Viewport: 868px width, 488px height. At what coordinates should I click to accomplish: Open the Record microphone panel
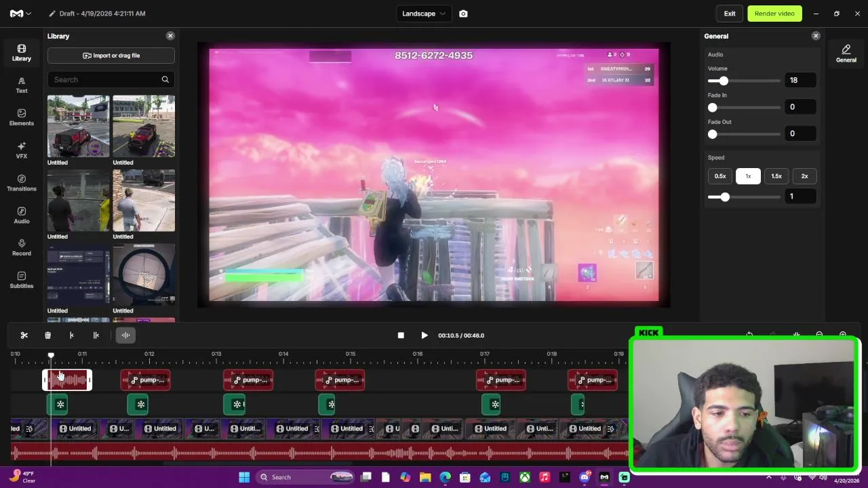pyautogui.click(x=22, y=248)
